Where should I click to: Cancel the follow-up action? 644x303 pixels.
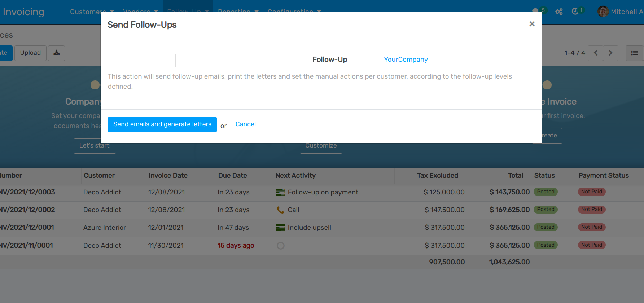(x=245, y=124)
